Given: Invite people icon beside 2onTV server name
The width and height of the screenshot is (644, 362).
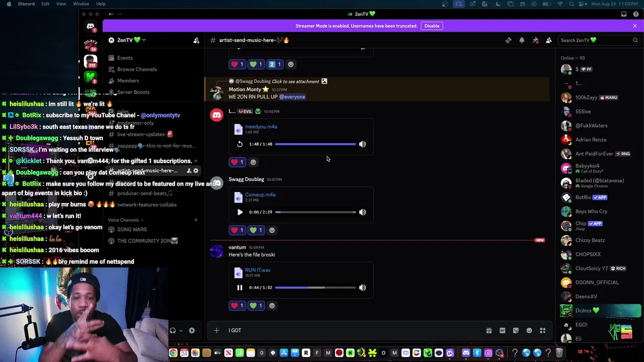Looking at the screenshot, I should point(196,40).
